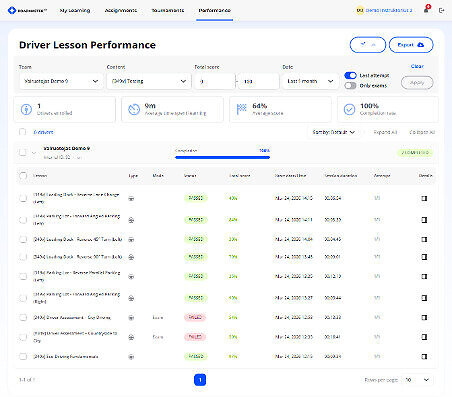The width and height of the screenshot is (452, 397).
Task: Click the minimum total score field
Action: click(215, 81)
